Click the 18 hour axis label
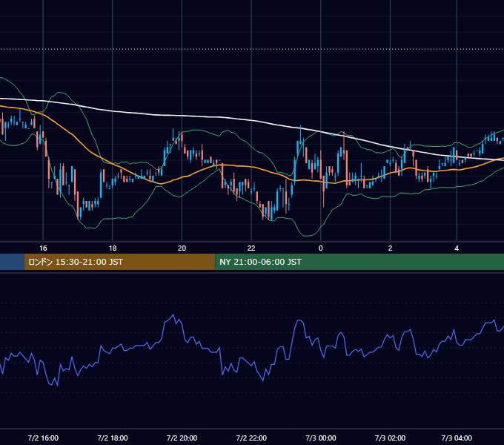Viewport: 504px width, 445px height. tap(113, 248)
